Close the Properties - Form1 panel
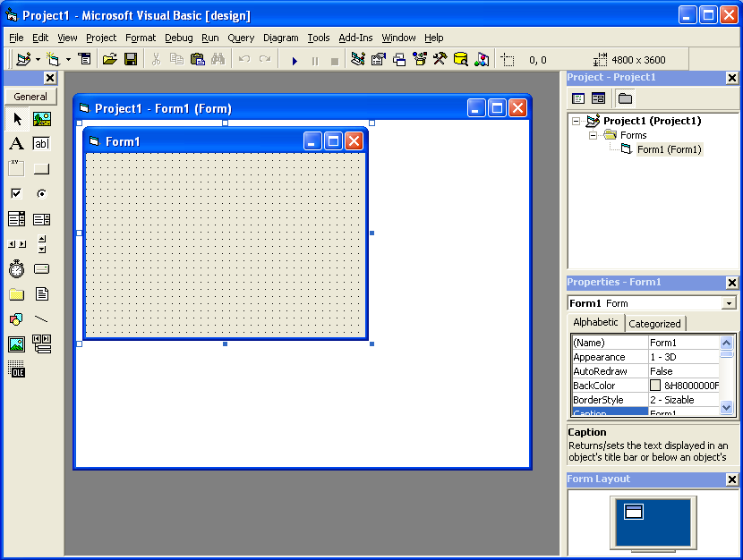The image size is (743, 560). click(x=731, y=283)
